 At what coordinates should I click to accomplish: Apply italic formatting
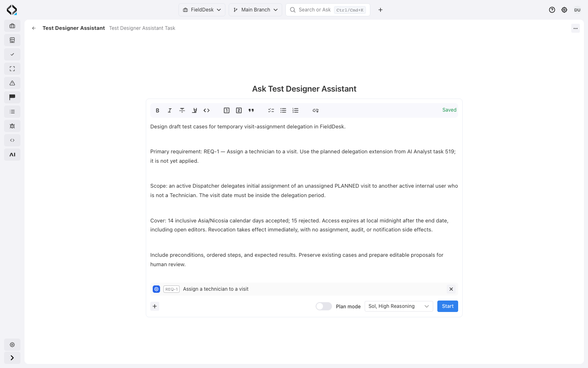pyautogui.click(x=170, y=110)
